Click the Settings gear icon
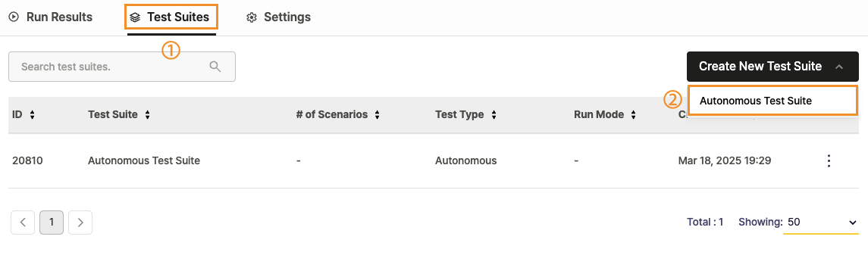 pyautogui.click(x=252, y=17)
